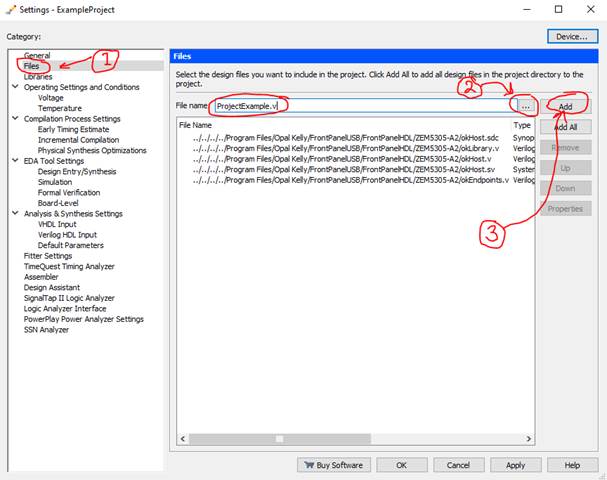The width and height of the screenshot is (607, 480).
Task: Select SSN Analyzer
Action: pos(46,329)
